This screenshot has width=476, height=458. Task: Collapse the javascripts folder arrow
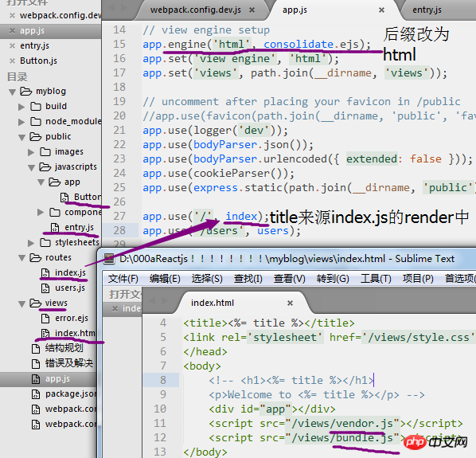click(32, 167)
